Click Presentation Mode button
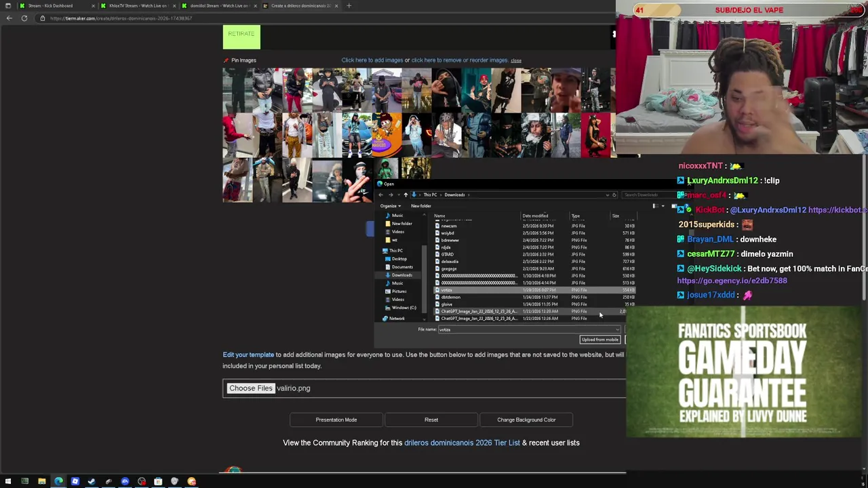This screenshot has width=868, height=488. click(336, 420)
